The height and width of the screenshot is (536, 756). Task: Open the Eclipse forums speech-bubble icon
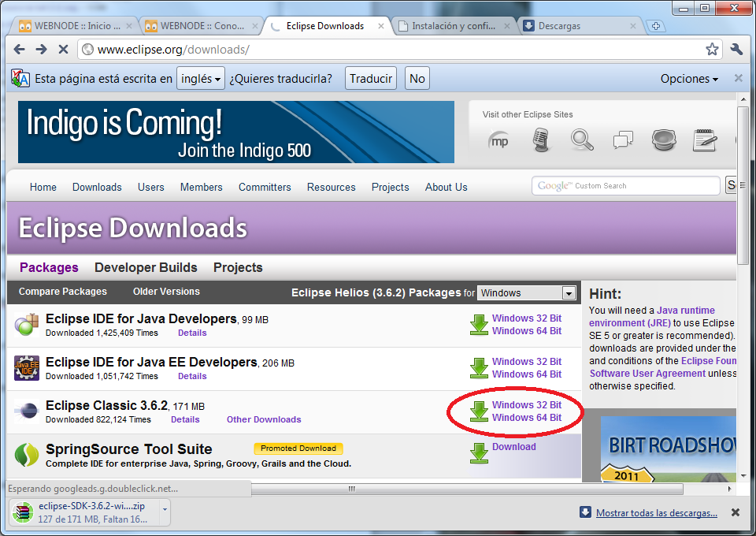(x=623, y=140)
